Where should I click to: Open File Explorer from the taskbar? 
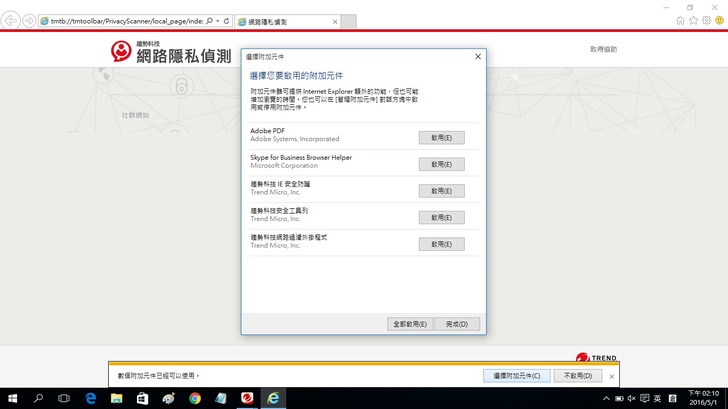tap(117, 398)
